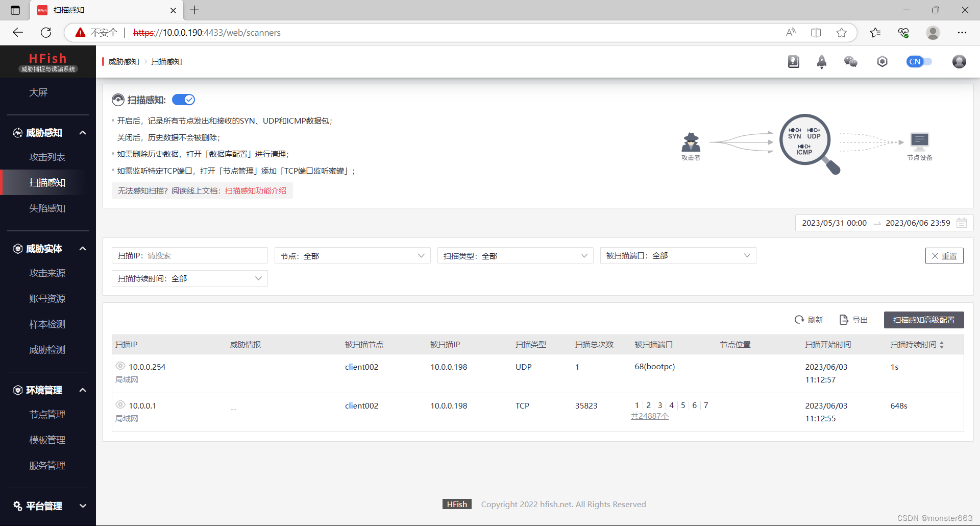
Task: Open 节点管理 in the sidebar
Action: (47, 414)
